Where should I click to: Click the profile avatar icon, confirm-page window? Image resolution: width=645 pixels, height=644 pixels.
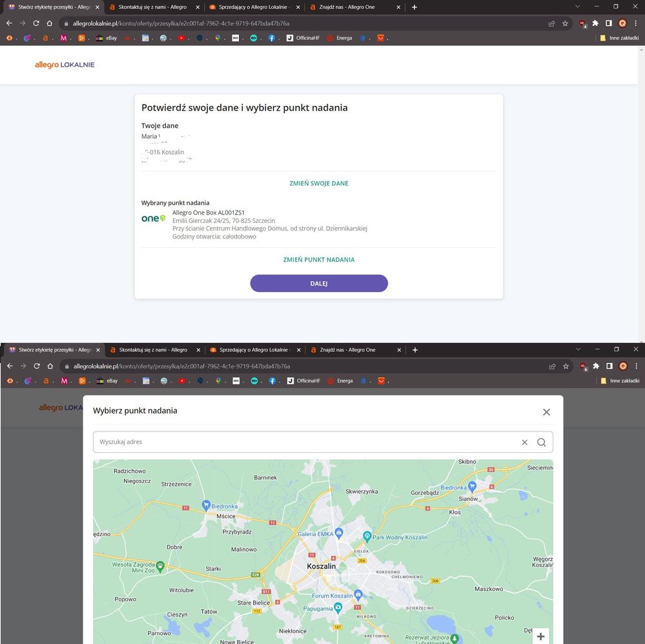pos(622,23)
